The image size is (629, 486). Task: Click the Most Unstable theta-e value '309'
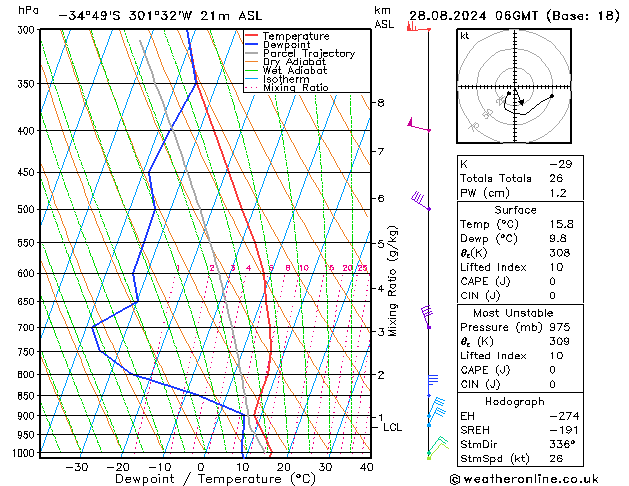tap(560, 341)
